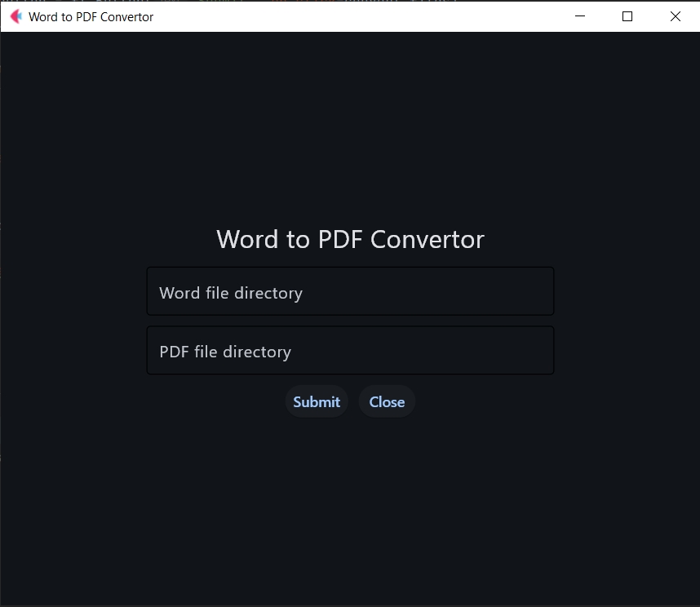Click the 'Word file directory' placeholder label
This screenshot has width=700, height=607.
click(231, 293)
